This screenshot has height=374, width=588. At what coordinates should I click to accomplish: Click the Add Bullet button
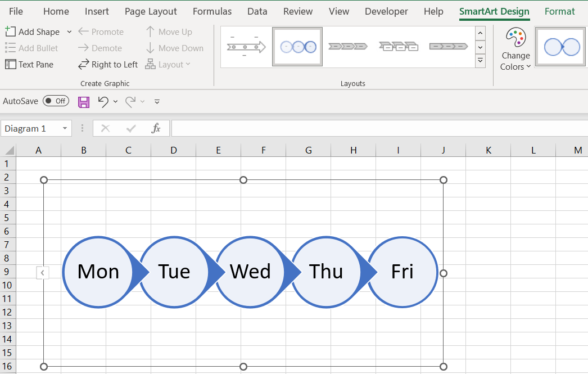(x=32, y=48)
